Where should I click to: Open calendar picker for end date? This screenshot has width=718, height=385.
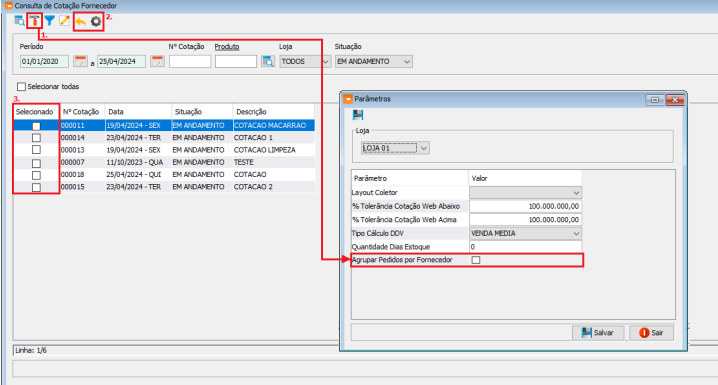[x=157, y=61]
